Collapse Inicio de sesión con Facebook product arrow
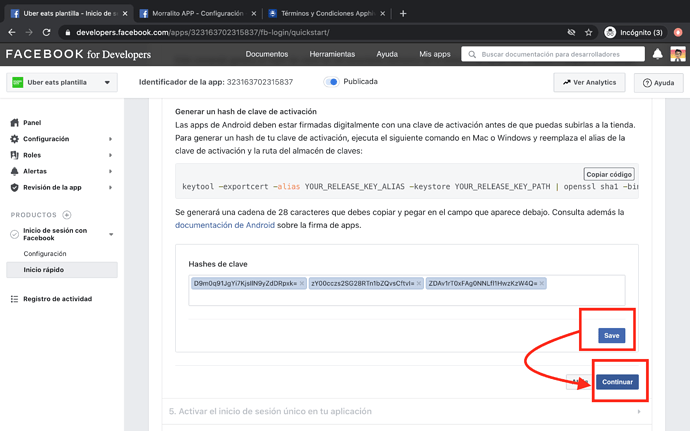 [x=111, y=234]
